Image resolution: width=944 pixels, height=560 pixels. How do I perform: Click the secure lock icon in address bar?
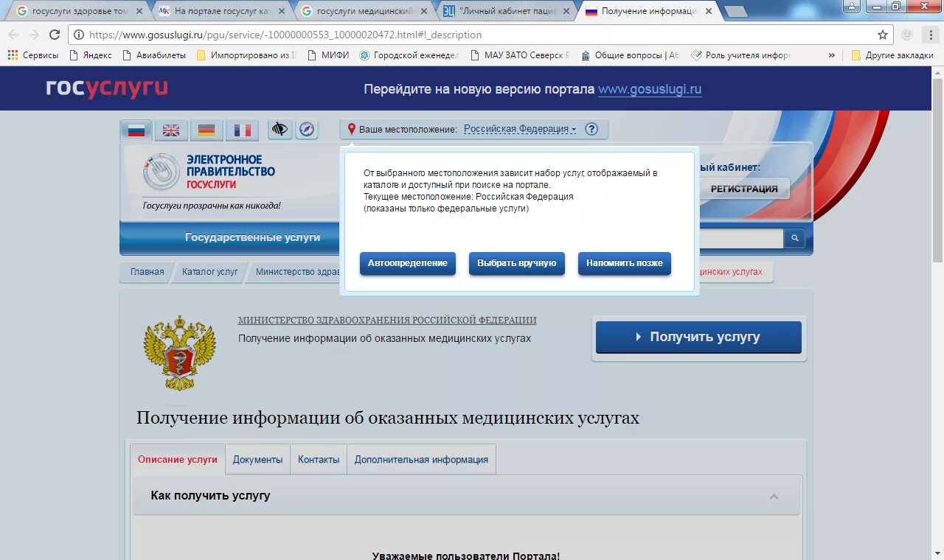[79, 35]
